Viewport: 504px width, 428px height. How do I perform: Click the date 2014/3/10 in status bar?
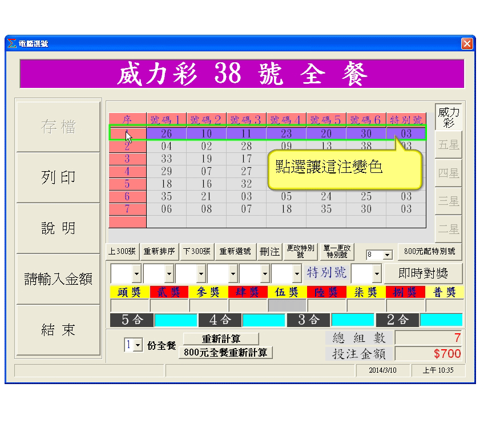pos(382,370)
